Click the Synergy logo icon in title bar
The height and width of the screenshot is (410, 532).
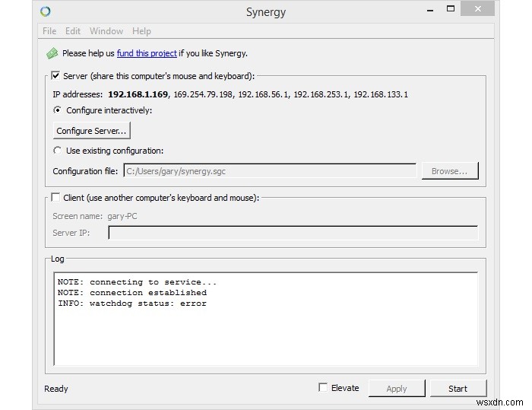46,11
